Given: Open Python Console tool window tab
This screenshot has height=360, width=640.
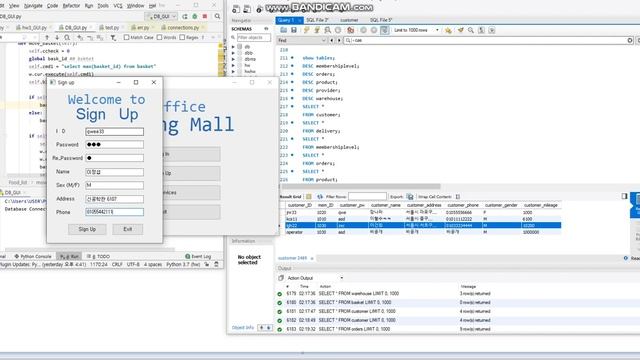Looking at the screenshot, I should 33,256.
